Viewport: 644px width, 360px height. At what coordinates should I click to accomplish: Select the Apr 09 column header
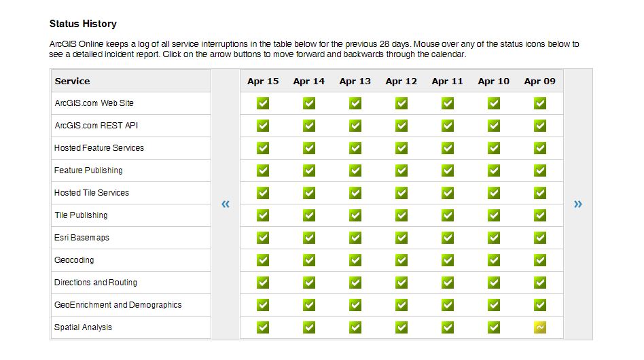click(x=540, y=81)
